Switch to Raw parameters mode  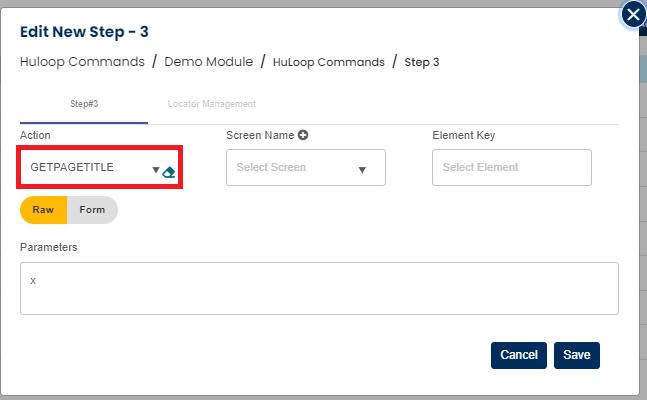pos(43,210)
